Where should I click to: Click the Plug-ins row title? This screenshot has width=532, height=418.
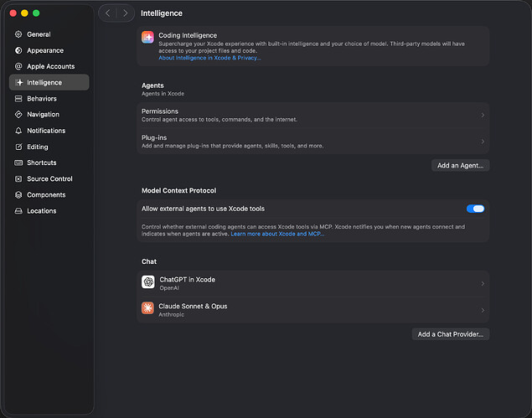click(x=154, y=137)
